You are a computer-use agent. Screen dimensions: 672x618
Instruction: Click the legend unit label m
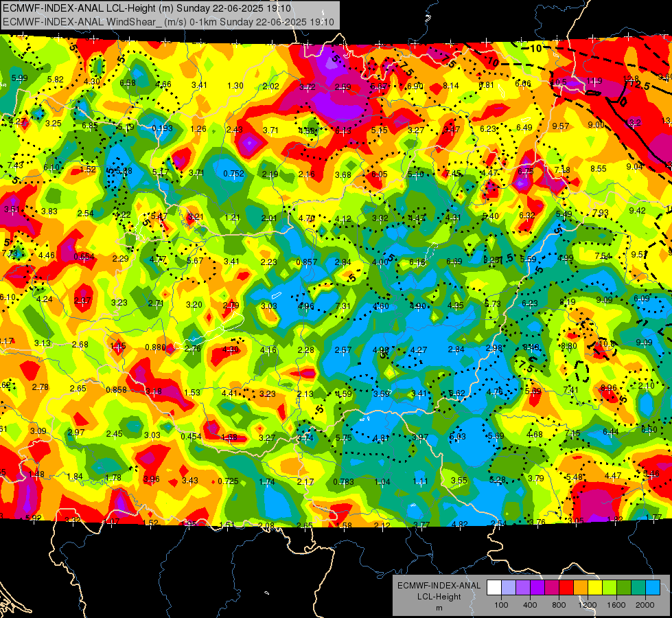(439, 608)
